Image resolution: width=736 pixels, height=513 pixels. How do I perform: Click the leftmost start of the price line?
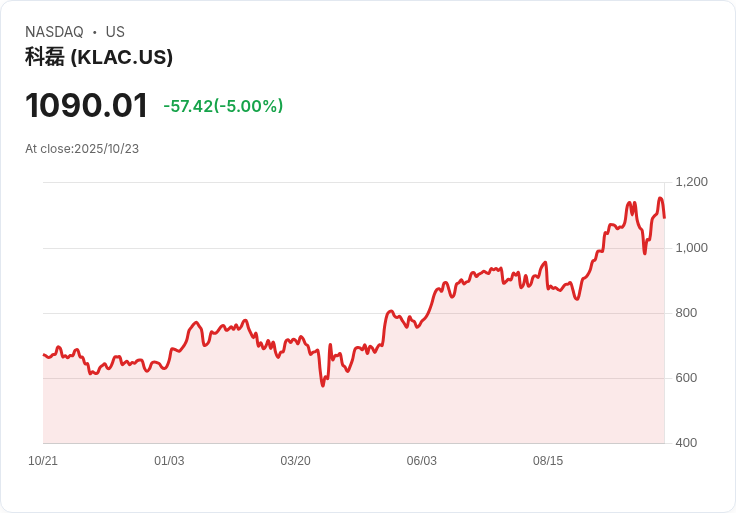[43, 355]
